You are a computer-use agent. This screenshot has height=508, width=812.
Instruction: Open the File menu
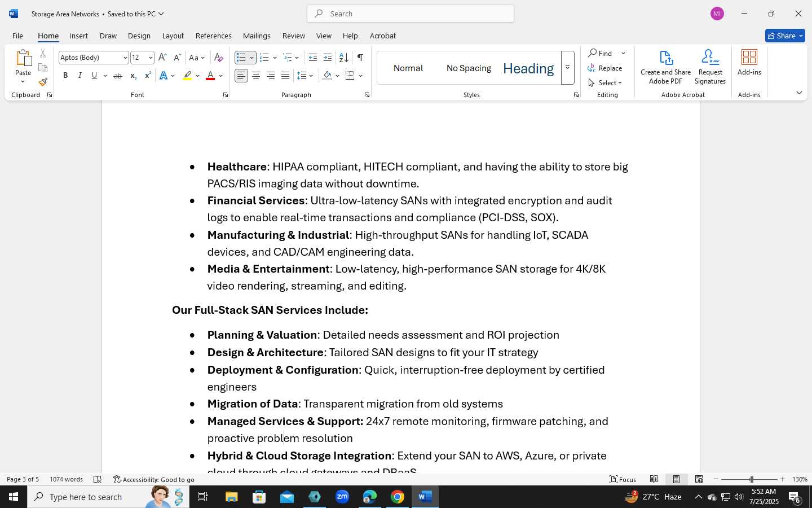(17, 36)
